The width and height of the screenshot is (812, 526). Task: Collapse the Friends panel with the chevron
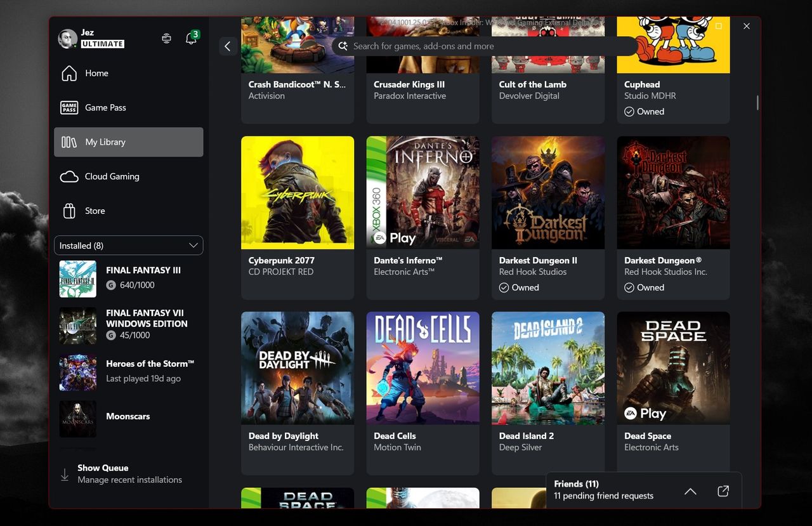coord(690,490)
